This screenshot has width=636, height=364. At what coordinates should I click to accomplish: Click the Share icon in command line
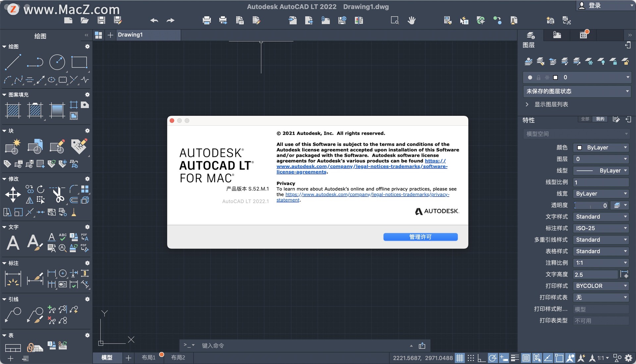pos(422,345)
